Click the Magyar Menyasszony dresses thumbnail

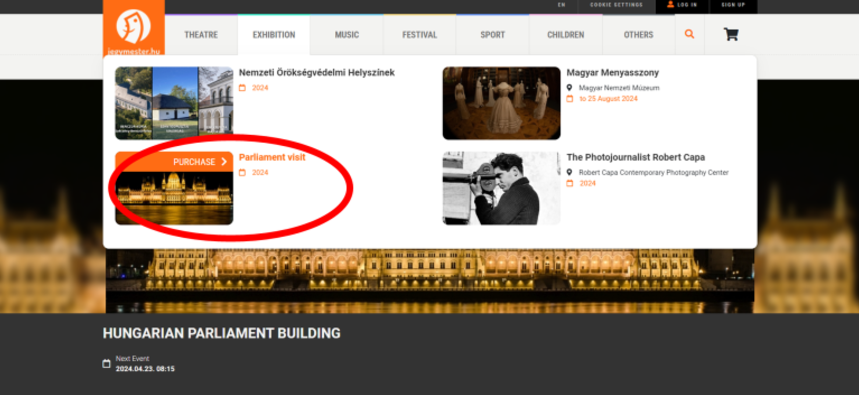501,103
